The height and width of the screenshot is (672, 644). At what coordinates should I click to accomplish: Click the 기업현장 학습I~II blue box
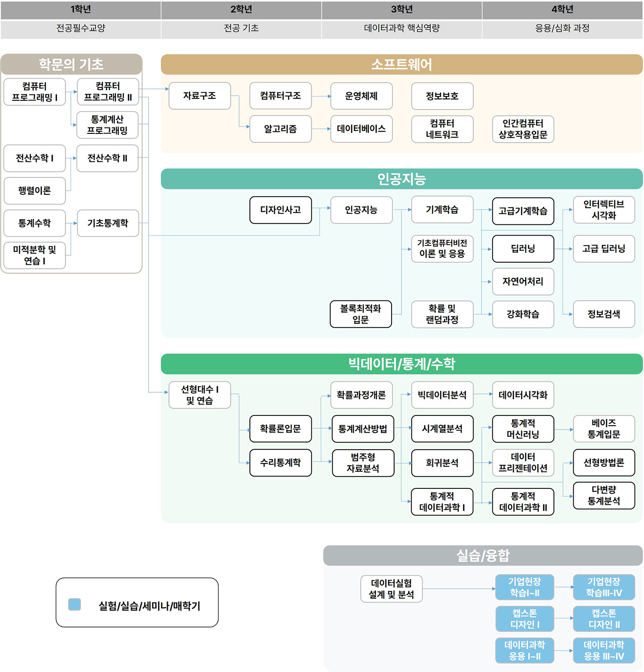pos(525,587)
